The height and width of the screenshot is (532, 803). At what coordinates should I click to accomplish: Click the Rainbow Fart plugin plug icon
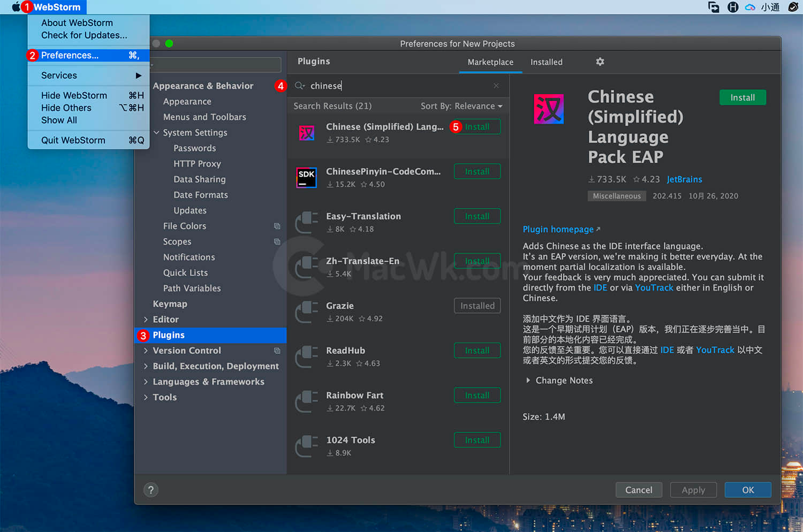307,401
